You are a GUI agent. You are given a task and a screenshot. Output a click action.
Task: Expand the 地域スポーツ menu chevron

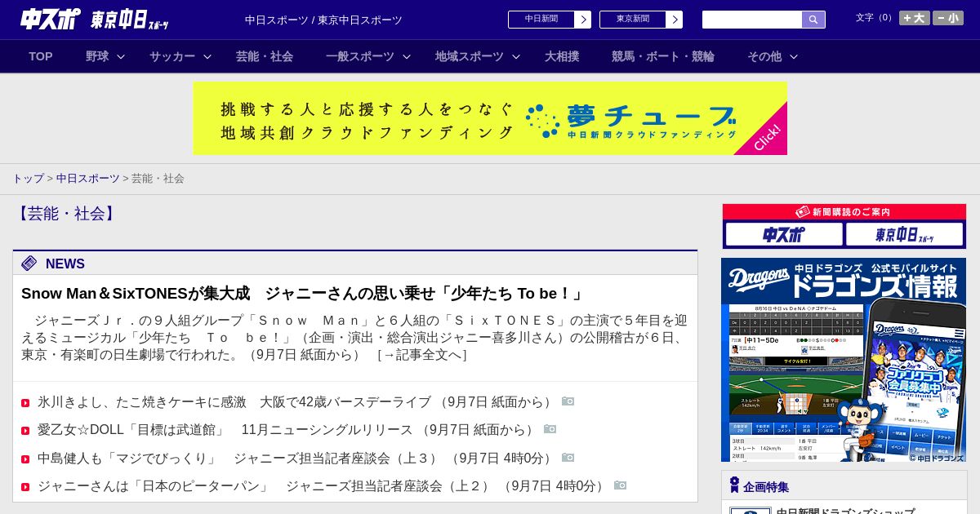[x=516, y=56]
